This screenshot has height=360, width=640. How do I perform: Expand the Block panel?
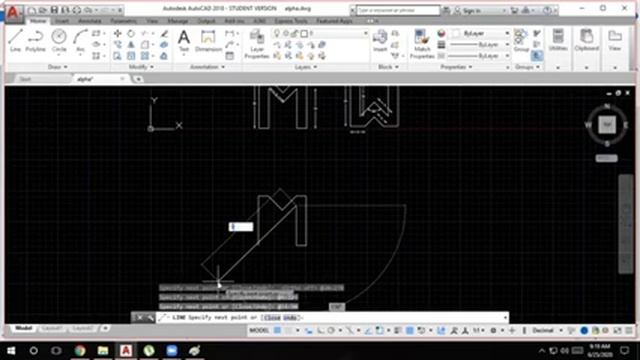[388, 67]
